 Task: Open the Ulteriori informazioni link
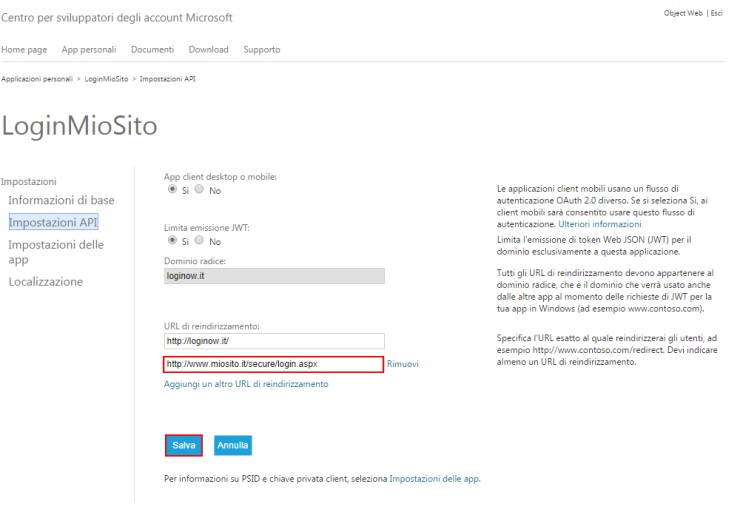(x=594, y=226)
